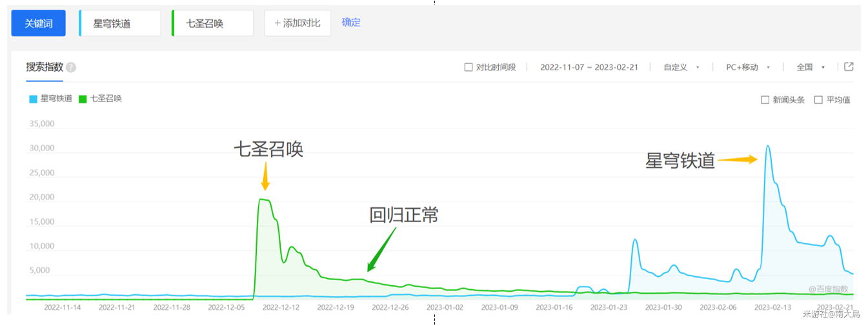Click the 七圣召唤 legend text
Screen dimensions: 868x326
(106, 99)
